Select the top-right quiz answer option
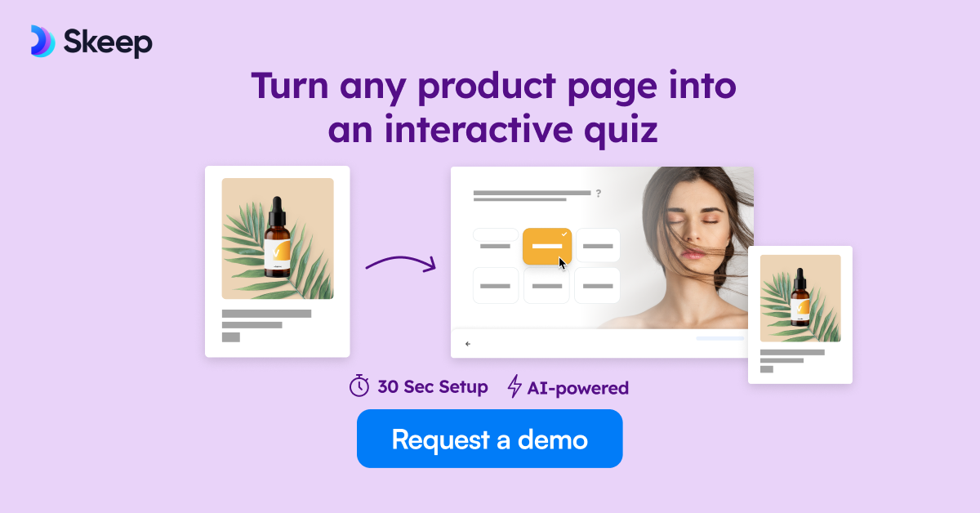This screenshot has width=980, height=513. point(598,245)
